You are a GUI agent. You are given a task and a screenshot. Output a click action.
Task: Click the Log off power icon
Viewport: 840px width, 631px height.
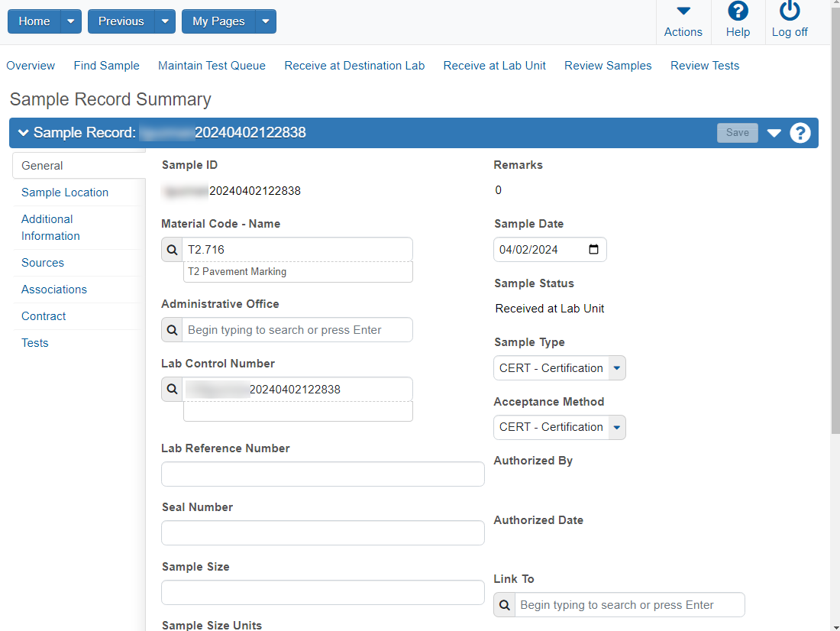(789, 11)
